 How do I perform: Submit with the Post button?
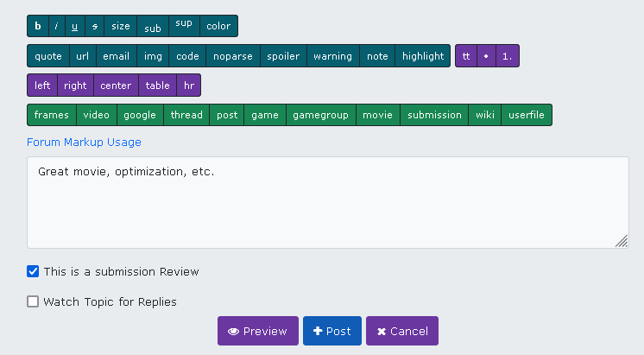(x=332, y=331)
